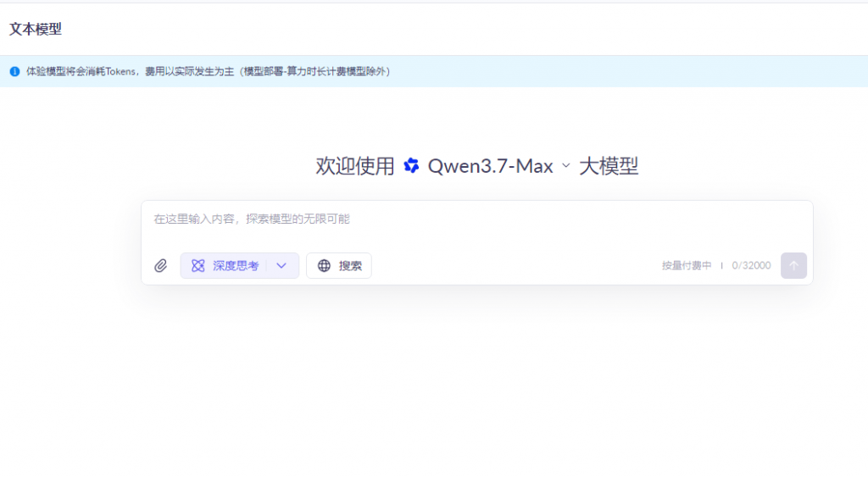Click the send arrow button
This screenshot has width=868, height=477.
[x=793, y=266]
